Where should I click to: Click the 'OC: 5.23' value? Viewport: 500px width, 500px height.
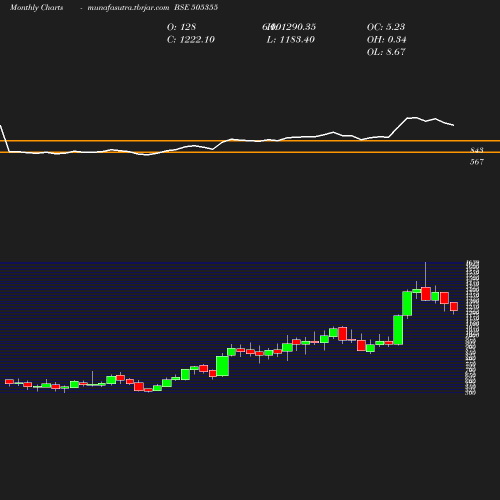point(386,27)
